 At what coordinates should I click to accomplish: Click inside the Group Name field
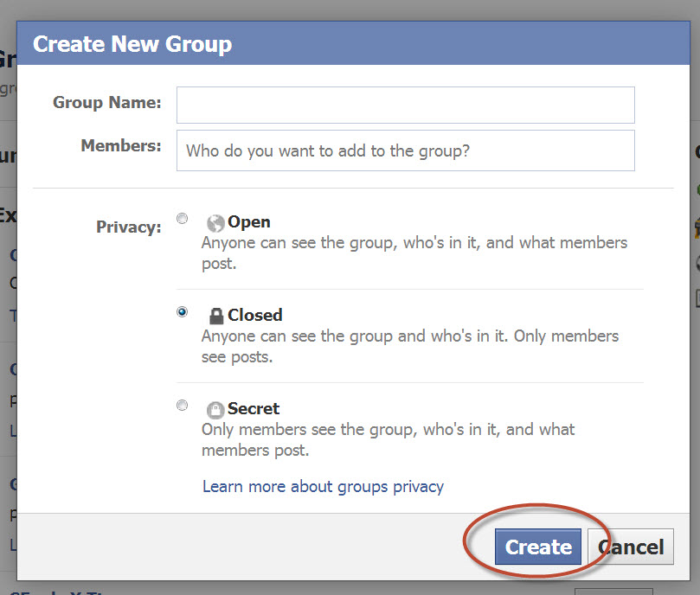[x=405, y=105]
